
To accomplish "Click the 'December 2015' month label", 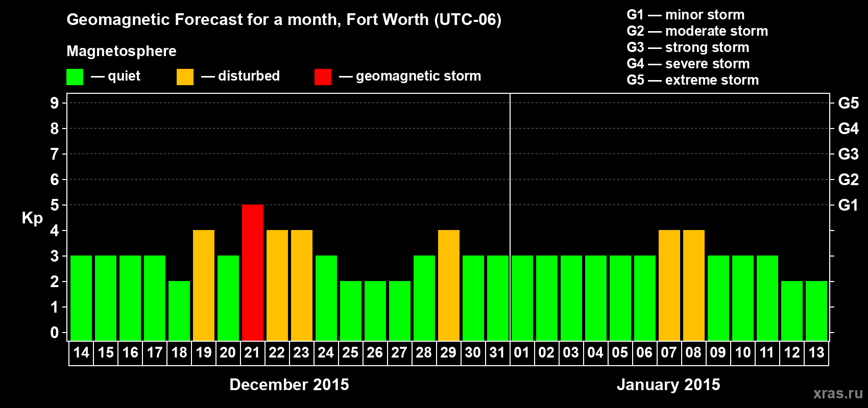I will (x=290, y=385).
